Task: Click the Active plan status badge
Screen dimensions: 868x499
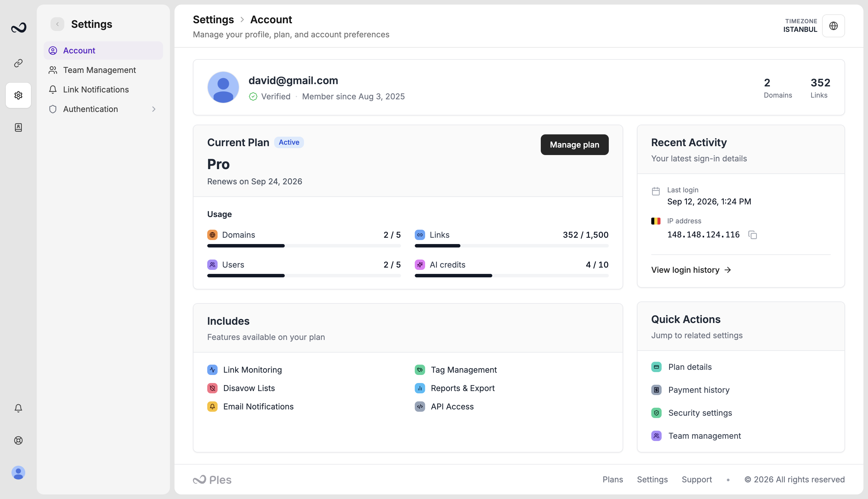Action: tap(289, 143)
